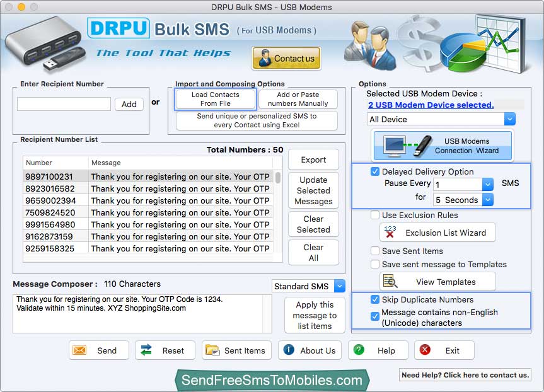The image size is (544, 392).
Task: Uncheck Skip Duplicate Numbers
Action: (x=374, y=299)
